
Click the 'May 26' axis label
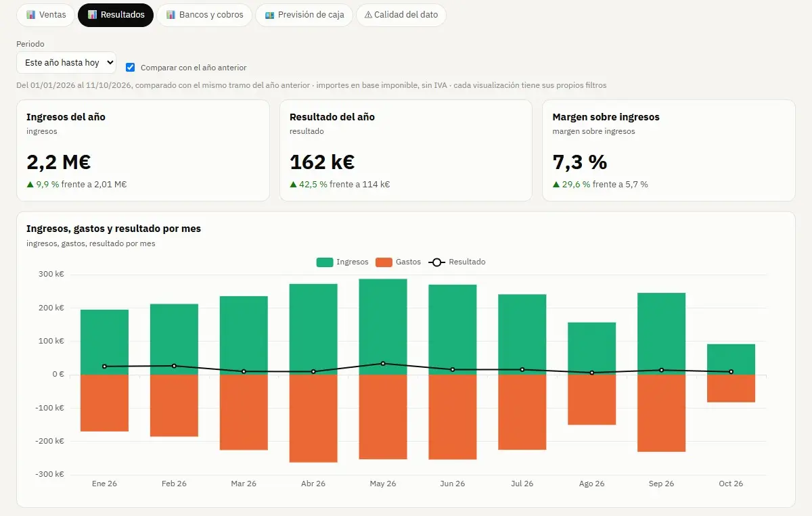pos(383,484)
